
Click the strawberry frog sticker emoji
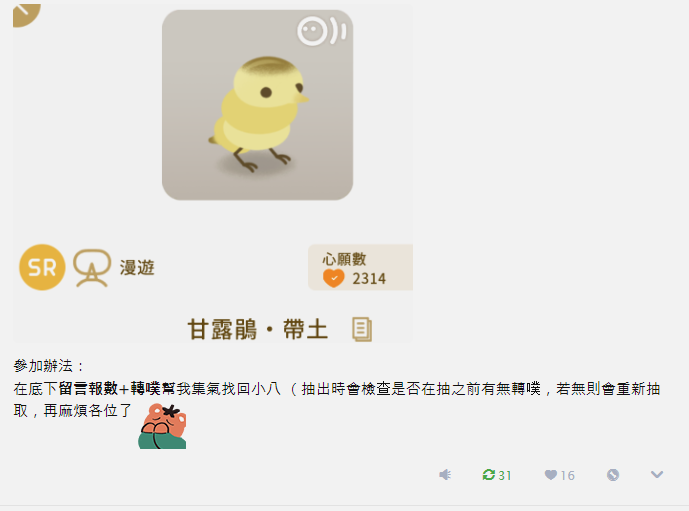click(x=163, y=426)
